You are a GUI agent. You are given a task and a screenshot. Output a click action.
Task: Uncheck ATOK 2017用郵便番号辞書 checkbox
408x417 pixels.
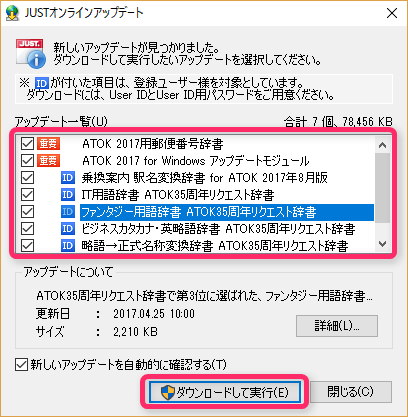click(27, 144)
